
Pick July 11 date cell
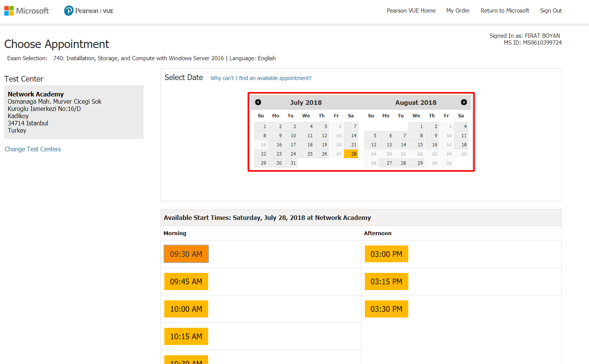(x=306, y=135)
